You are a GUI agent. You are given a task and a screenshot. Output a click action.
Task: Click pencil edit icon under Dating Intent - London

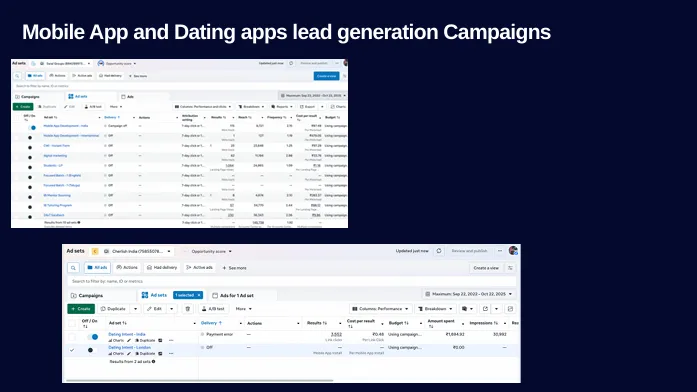(x=129, y=354)
